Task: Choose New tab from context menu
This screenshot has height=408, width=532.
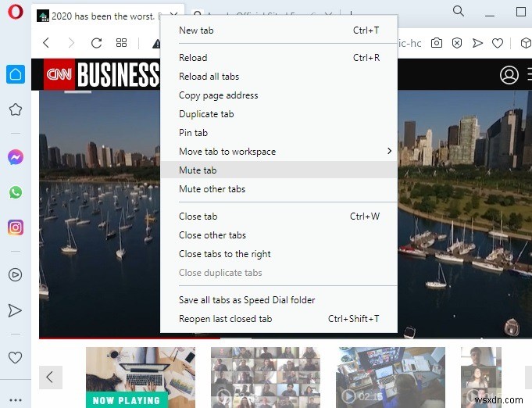Action: pyautogui.click(x=279, y=30)
